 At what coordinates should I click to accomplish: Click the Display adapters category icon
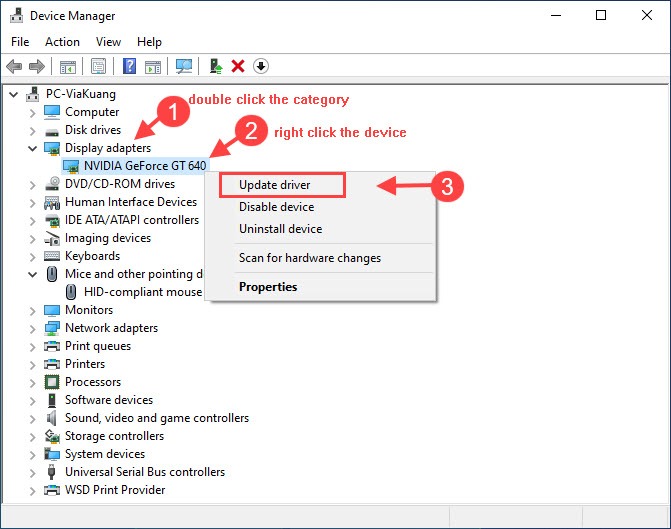pyautogui.click(x=52, y=148)
